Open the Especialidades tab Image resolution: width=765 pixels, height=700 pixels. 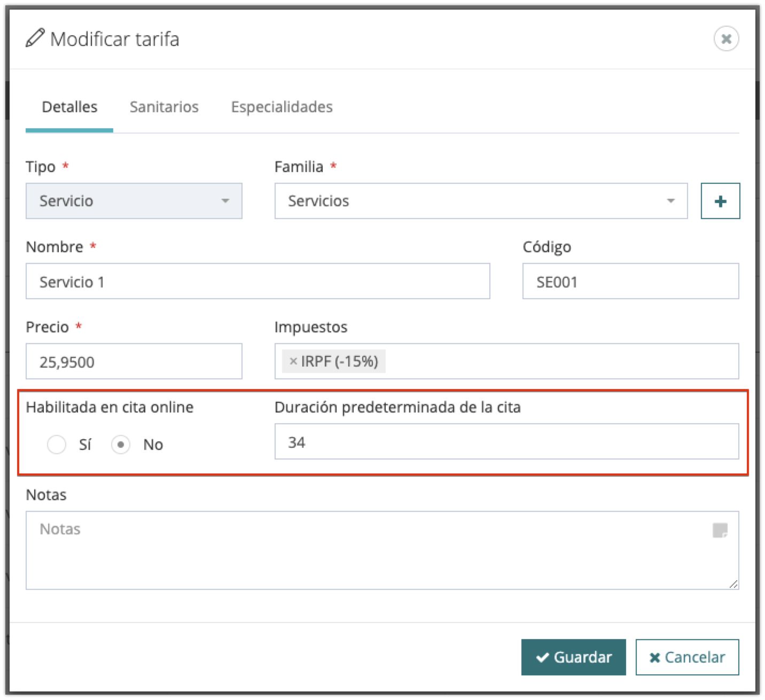[x=282, y=107]
